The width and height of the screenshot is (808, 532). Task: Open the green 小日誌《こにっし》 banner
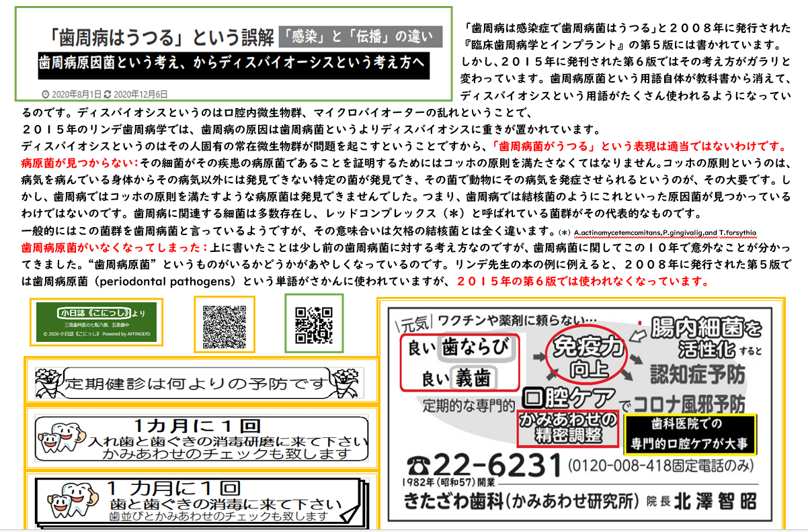[97, 322]
